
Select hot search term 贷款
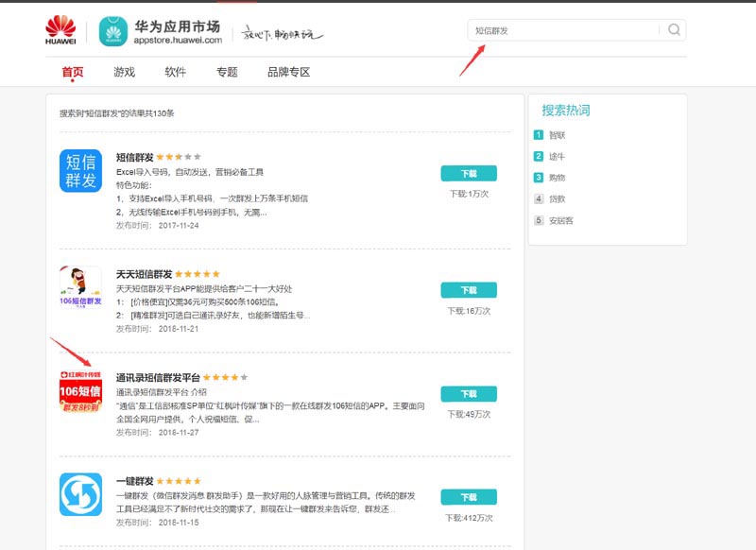557,199
